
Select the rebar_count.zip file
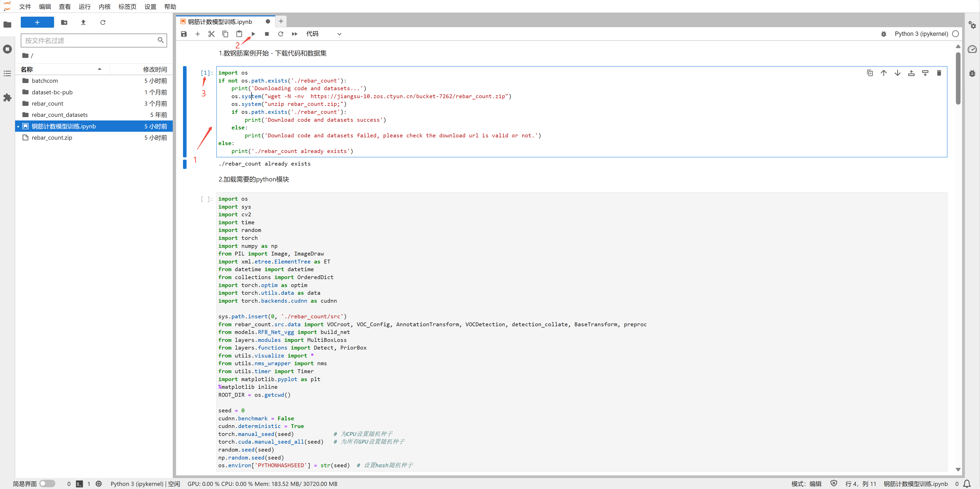(94, 138)
